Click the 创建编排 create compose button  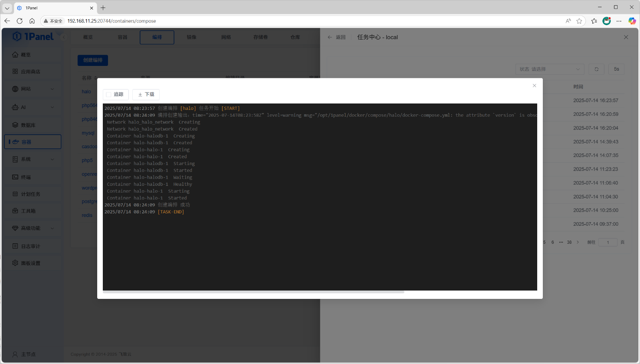[92, 60]
